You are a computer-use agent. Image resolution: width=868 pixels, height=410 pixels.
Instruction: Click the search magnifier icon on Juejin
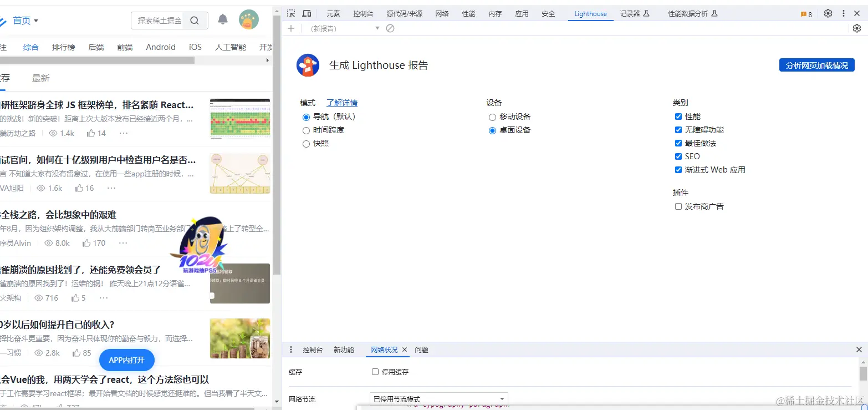coord(195,21)
